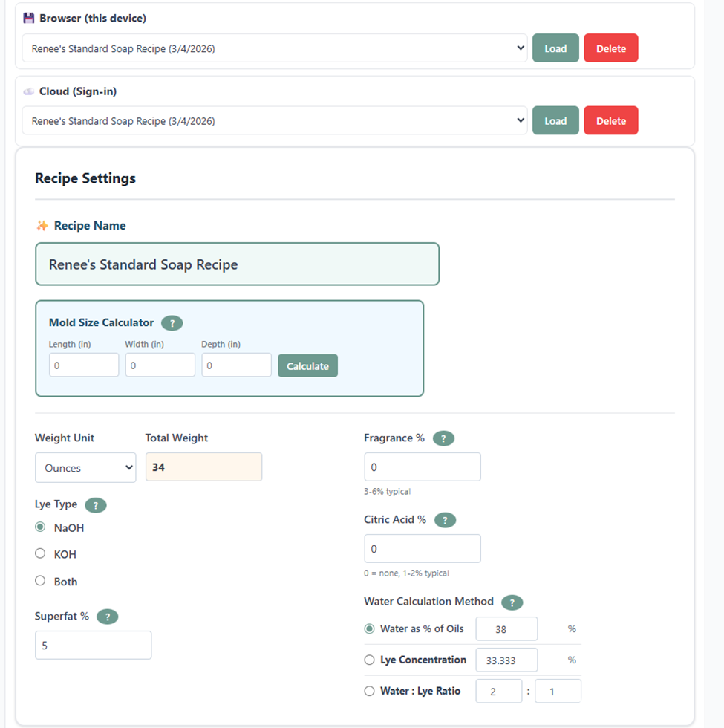
Task: Click the Fragrance % help icon
Action: click(x=443, y=438)
